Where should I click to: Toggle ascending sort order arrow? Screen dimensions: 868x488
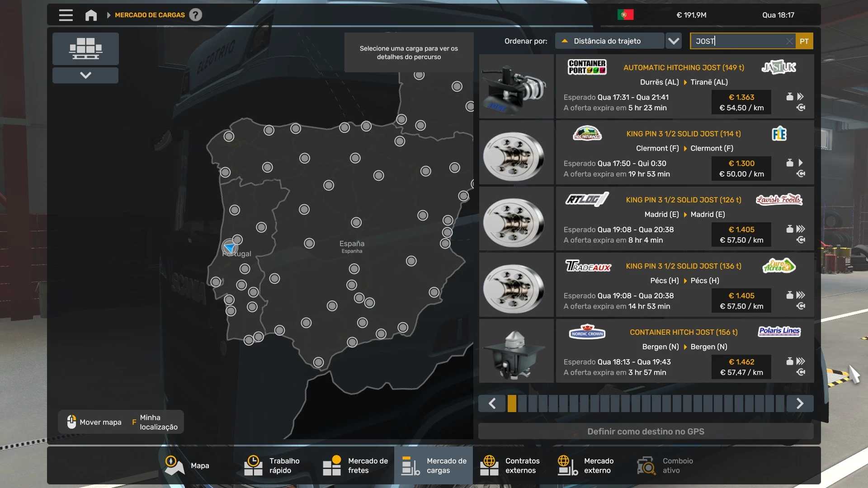[565, 41]
